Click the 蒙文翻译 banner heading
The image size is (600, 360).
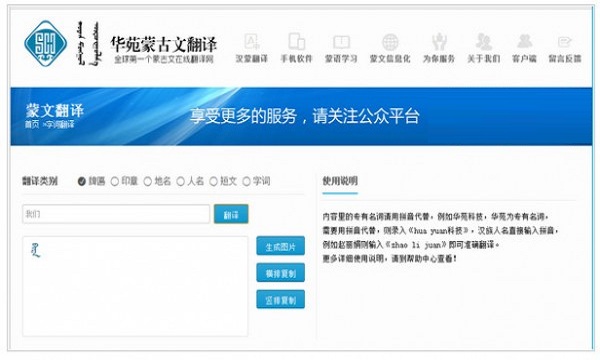coord(55,111)
